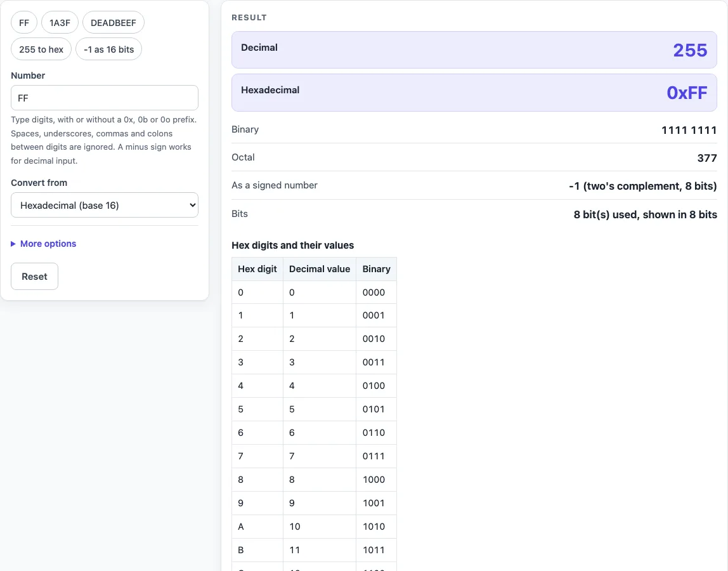
Task: Open the Convert from dropdown
Action: [105, 206]
